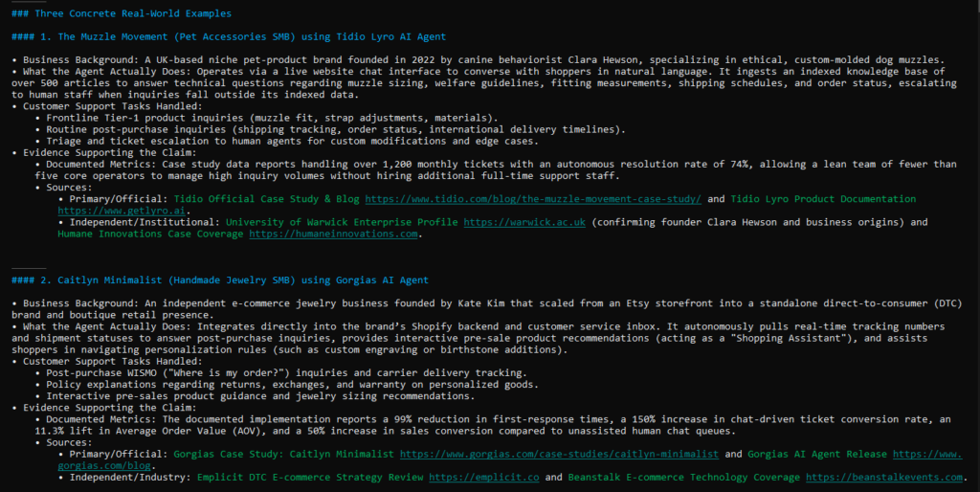Click 'Tidio Official Case Study & Blog' text
This screenshot has width=980, height=492.
pos(267,199)
